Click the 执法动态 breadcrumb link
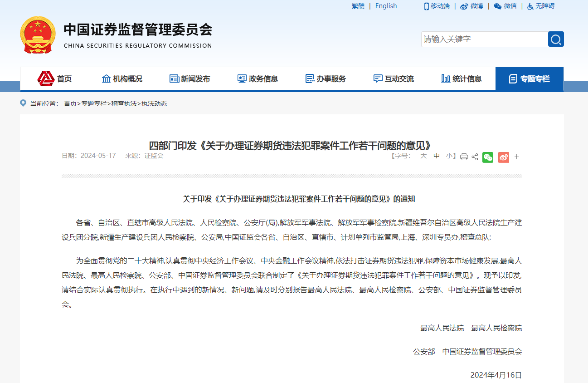588x383 pixels. pos(154,103)
